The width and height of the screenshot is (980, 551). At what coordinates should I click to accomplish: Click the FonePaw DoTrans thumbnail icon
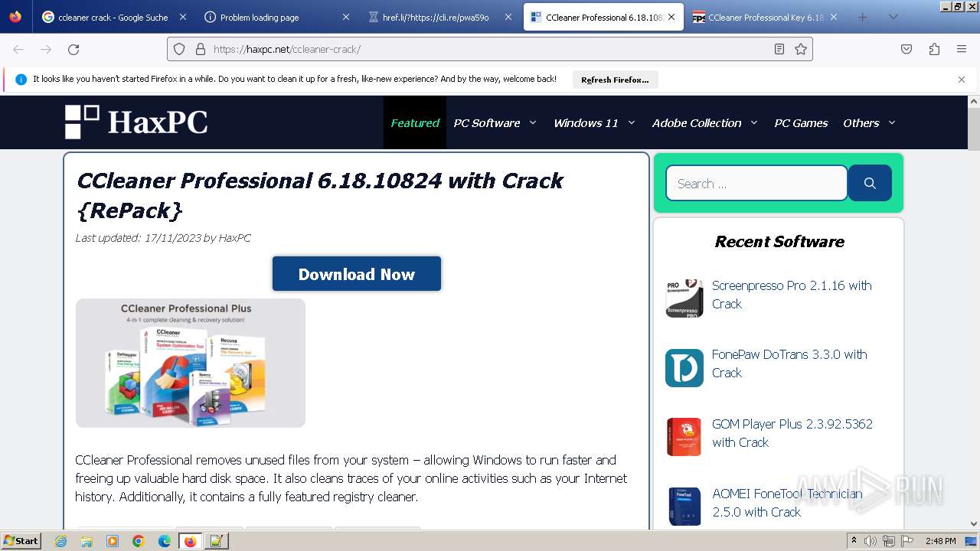pyautogui.click(x=684, y=367)
